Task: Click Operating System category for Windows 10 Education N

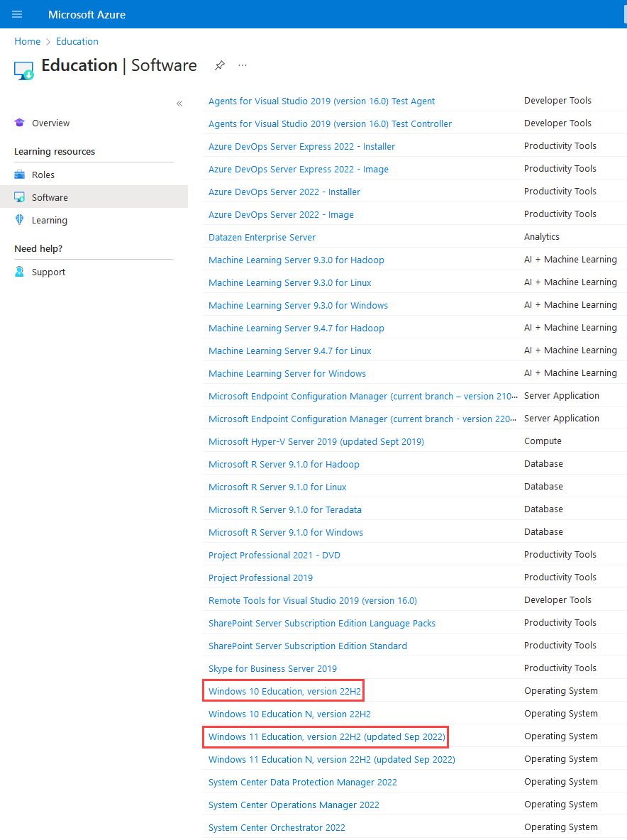Action: [560, 714]
